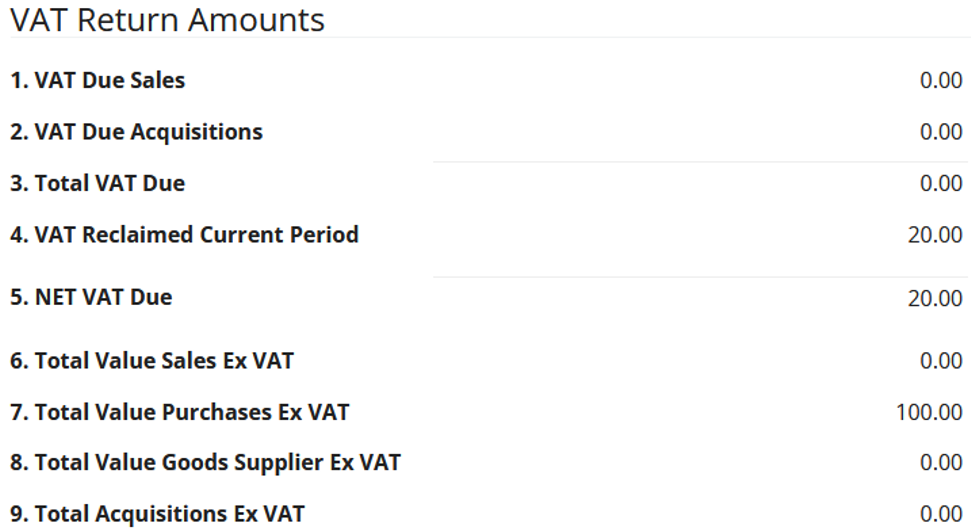Click the divider line above NET VAT Due
This screenshot has width=971, height=532.
[700, 277]
